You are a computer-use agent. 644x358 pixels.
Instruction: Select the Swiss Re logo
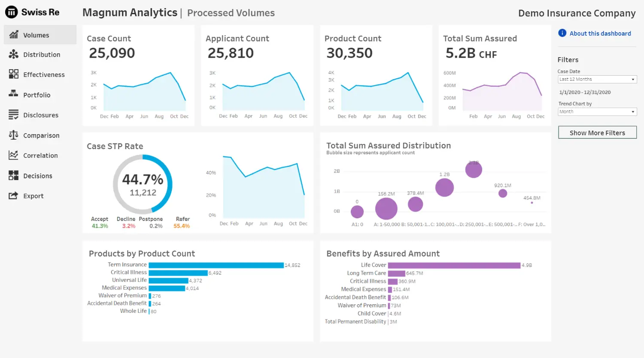[x=32, y=12]
